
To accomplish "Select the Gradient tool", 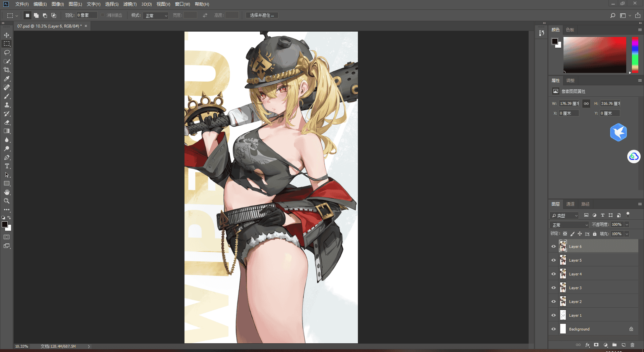I will tap(7, 131).
